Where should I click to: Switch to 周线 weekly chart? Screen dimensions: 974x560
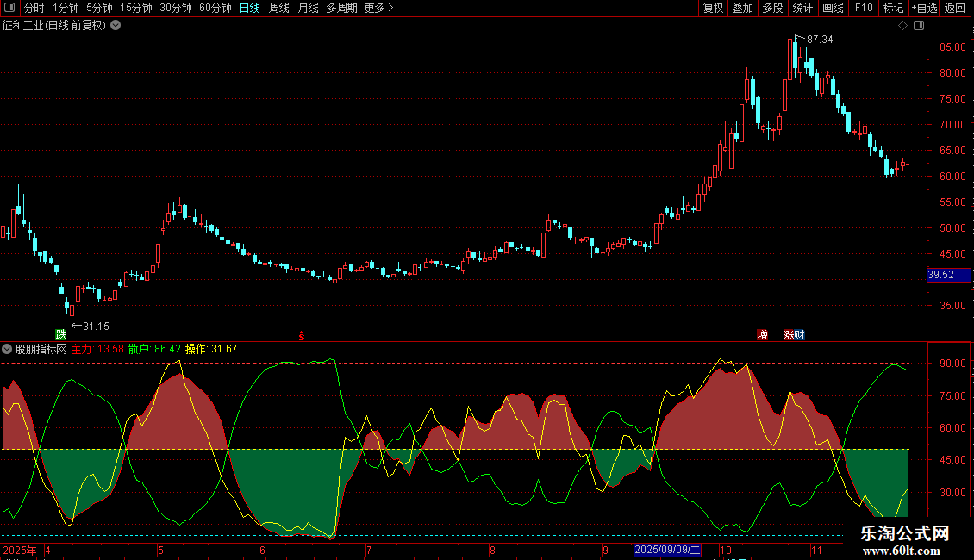coord(279,8)
